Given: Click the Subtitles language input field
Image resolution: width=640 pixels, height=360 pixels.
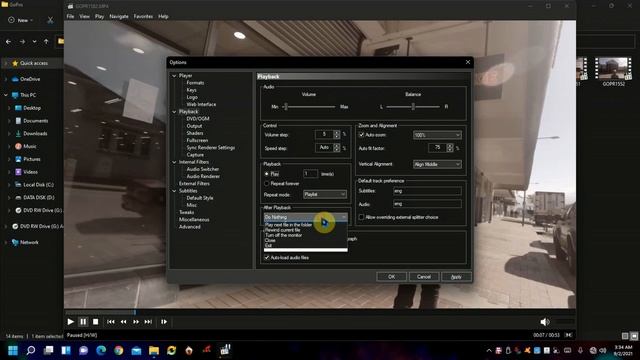Looking at the screenshot, I should click(427, 191).
